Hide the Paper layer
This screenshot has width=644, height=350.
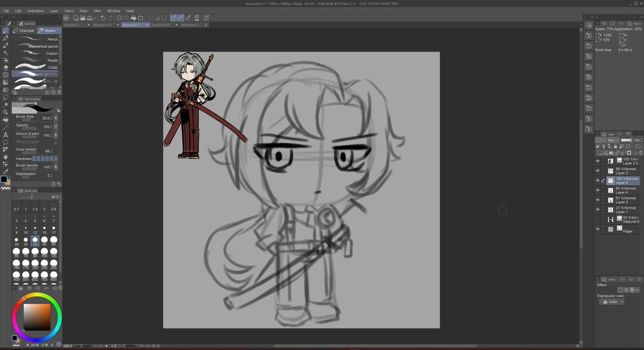tap(598, 229)
